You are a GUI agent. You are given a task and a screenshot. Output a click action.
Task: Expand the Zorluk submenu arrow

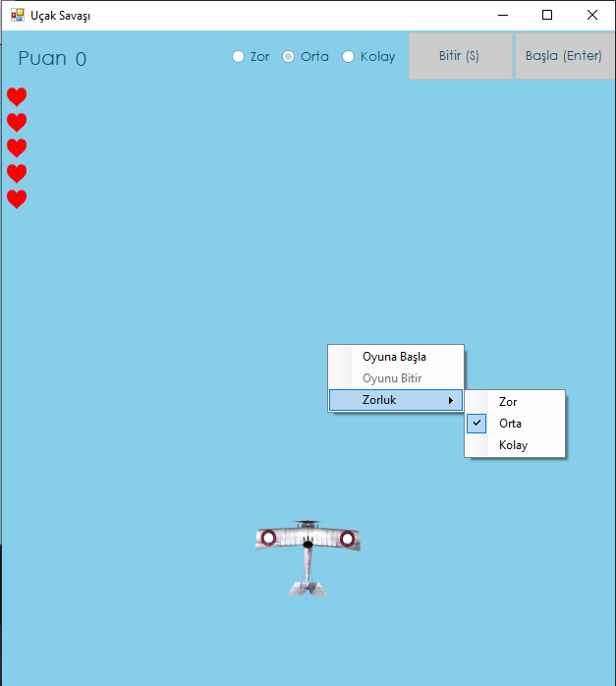point(451,400)
